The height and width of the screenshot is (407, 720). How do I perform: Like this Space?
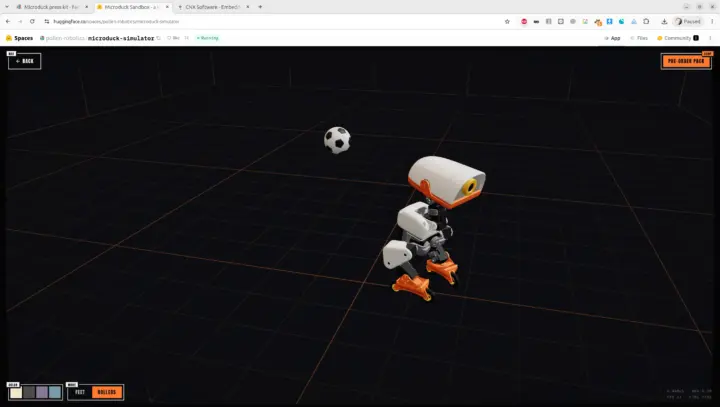coord(173,38)
